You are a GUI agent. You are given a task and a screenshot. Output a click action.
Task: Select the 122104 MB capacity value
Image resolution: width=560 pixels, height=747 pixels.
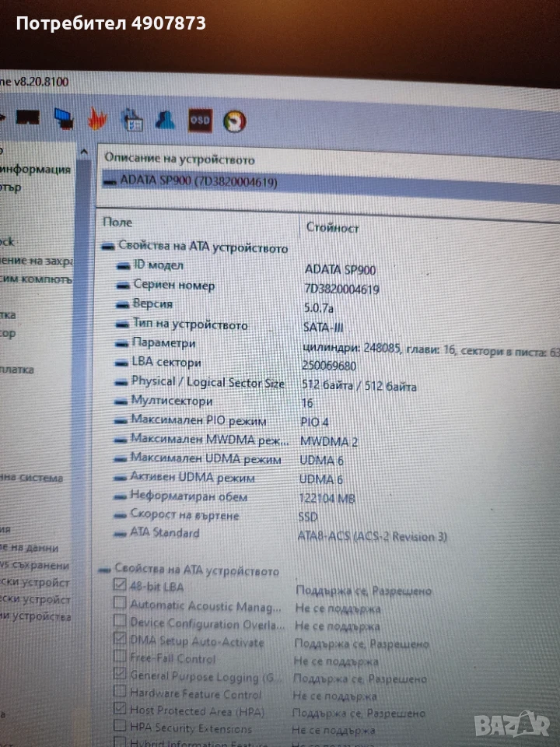click(327, 498)
